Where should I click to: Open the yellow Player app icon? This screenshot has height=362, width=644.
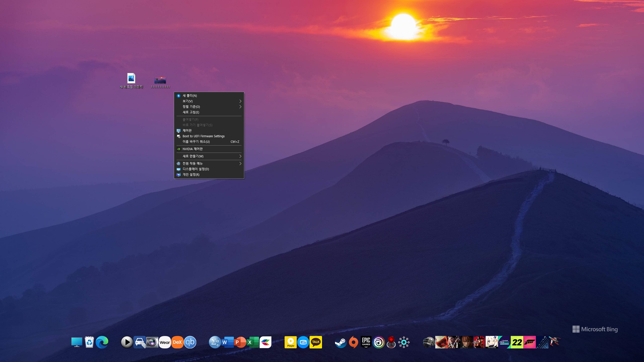291,342
